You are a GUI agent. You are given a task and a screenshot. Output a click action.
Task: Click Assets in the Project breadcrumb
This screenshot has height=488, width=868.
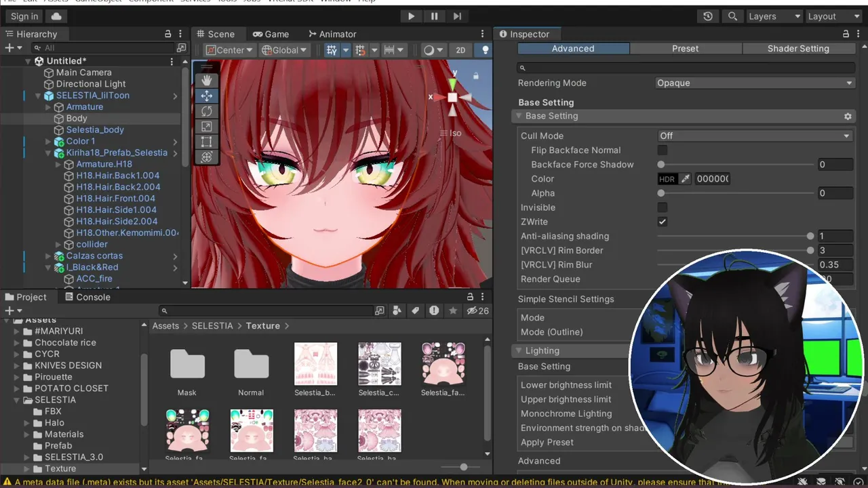165,326
